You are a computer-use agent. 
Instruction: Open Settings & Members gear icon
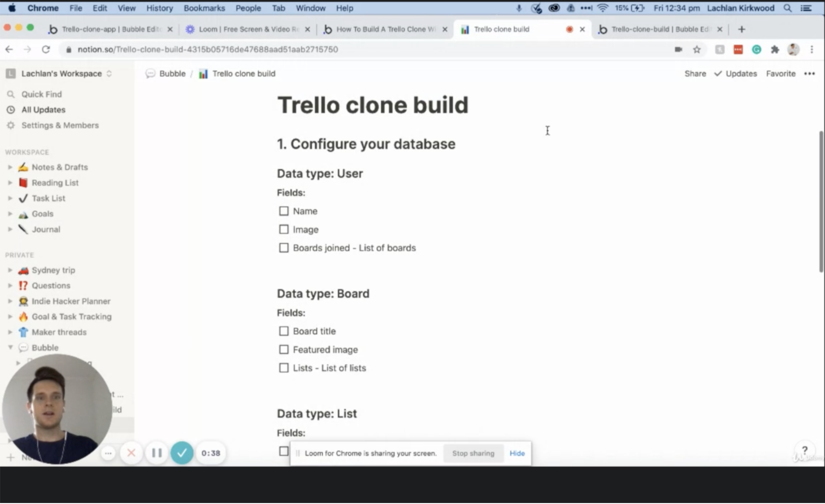pos(11,125)
